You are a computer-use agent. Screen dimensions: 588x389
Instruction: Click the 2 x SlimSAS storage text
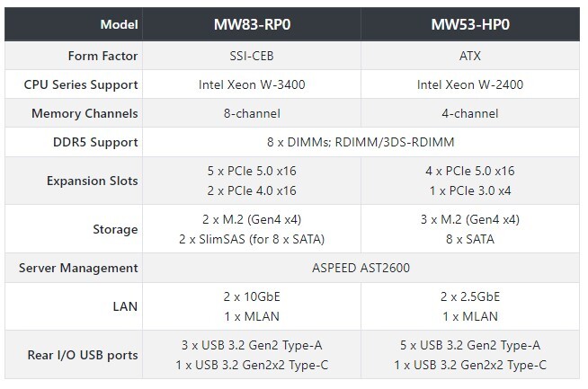tap(252, 239)
